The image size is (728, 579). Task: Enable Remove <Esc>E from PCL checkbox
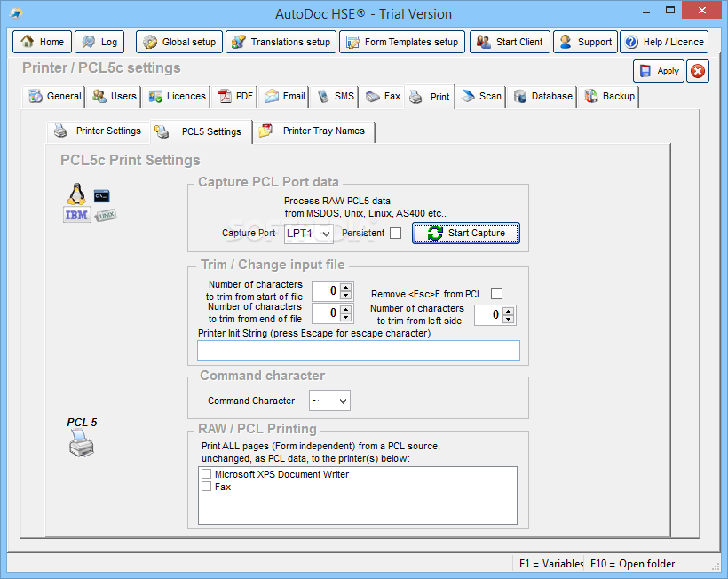point(497,293)
